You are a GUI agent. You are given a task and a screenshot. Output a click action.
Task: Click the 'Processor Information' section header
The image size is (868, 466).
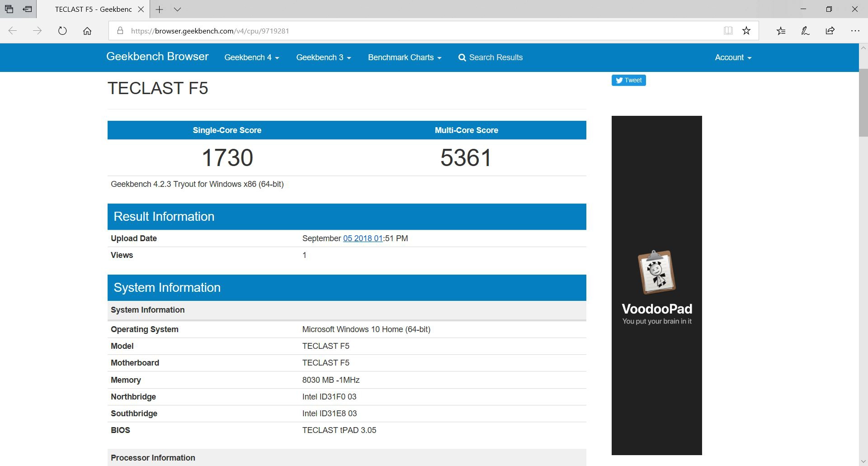(153, 458)
